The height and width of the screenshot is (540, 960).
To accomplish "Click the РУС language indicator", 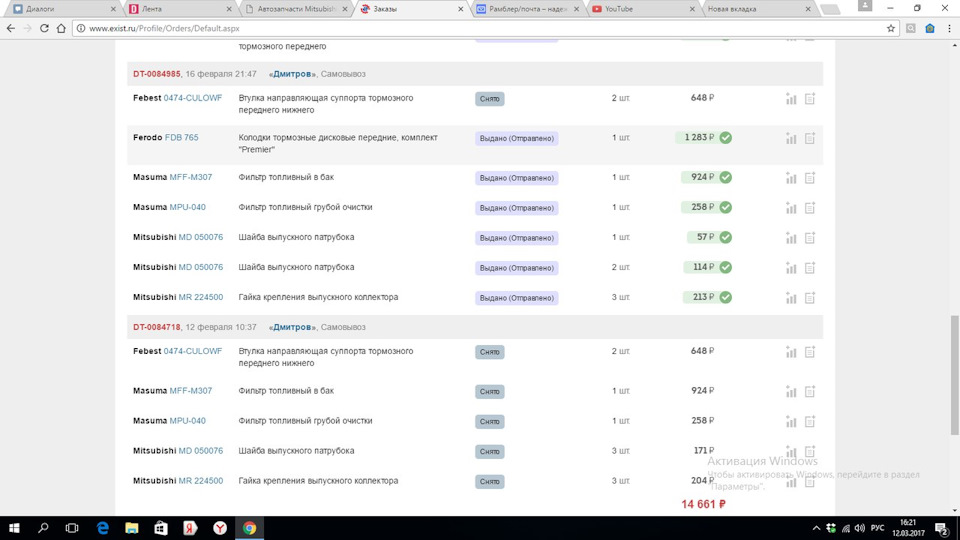I will 877,528.
